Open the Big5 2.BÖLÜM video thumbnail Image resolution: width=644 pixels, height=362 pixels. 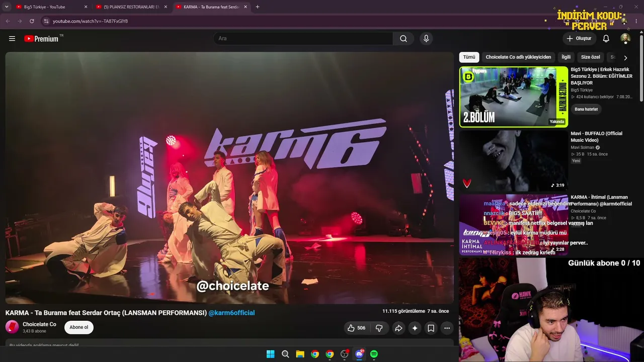tap(514, 97)
